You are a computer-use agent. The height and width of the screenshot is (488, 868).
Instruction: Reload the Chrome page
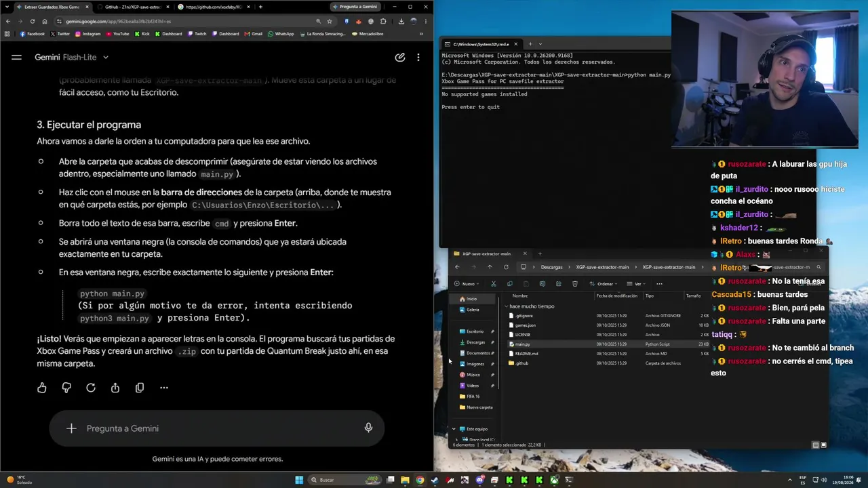32,21
